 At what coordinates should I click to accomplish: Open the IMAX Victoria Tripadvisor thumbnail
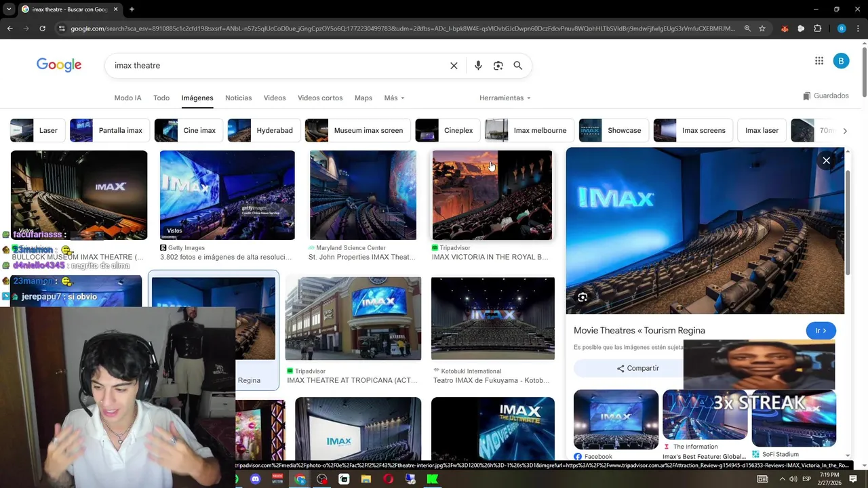pyautogui.click(x=492, y=195)
